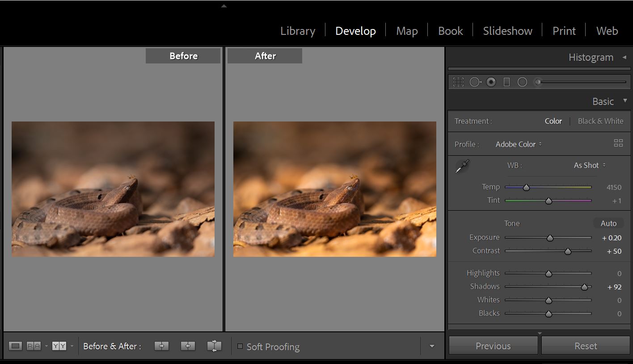Image resolution: width=633 pixels, height=364 pixels.
Task: Collapse the Basic panel
Action: point(625,101)
